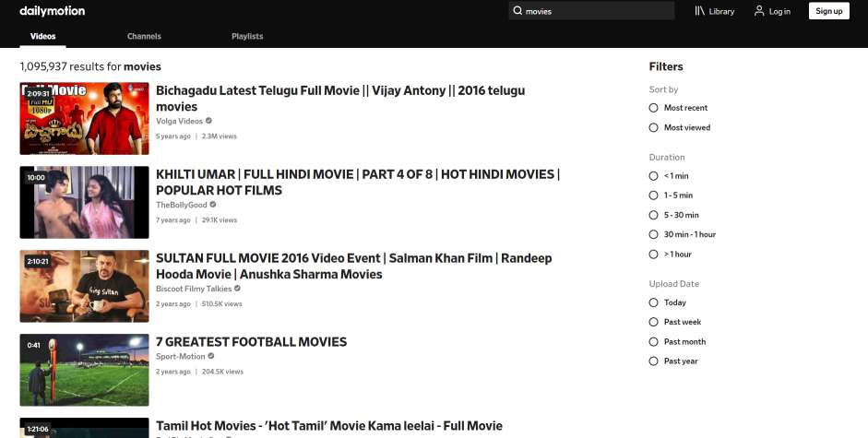Click verified badge next to Volga Videos

(208, 121)
